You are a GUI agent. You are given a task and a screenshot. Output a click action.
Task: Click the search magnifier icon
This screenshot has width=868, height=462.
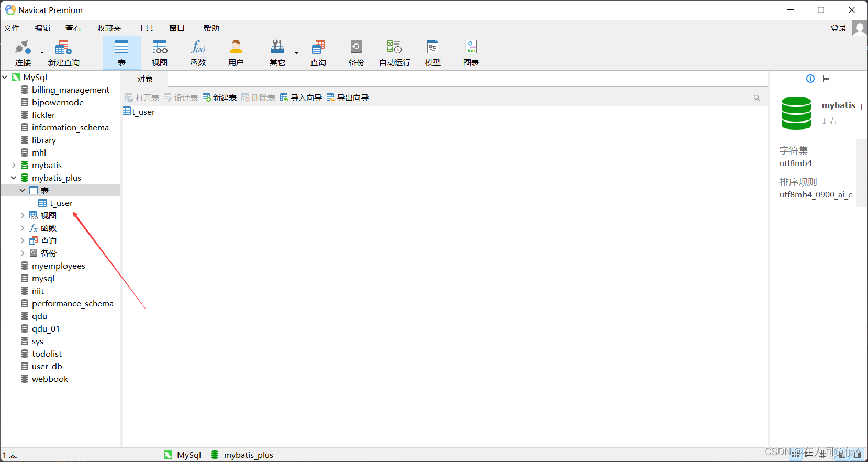756,98
